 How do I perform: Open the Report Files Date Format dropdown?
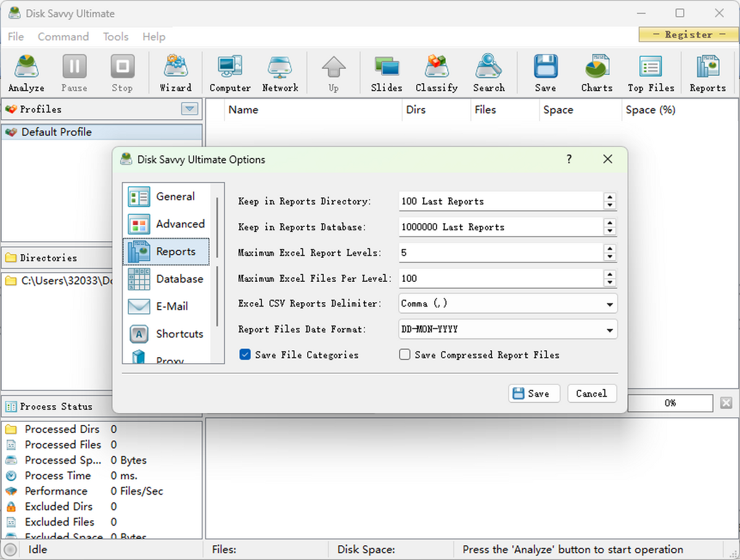coord(609,329)
